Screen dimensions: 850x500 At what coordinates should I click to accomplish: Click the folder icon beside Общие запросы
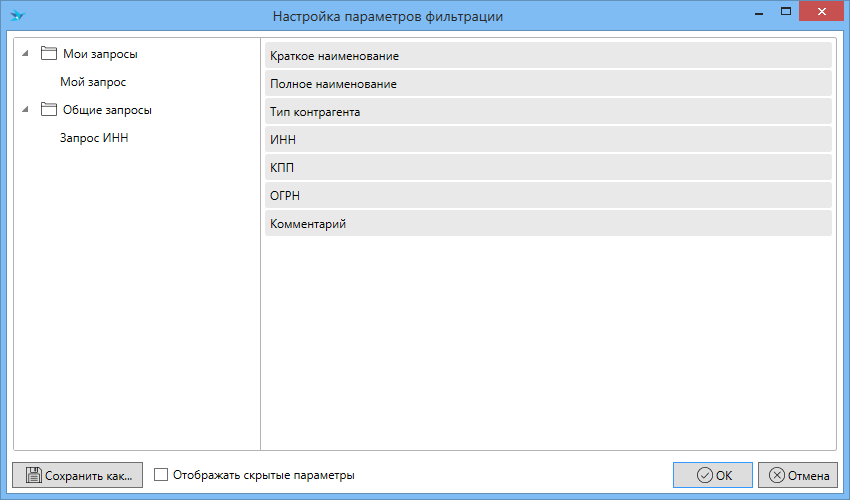[x=49, y=110]
